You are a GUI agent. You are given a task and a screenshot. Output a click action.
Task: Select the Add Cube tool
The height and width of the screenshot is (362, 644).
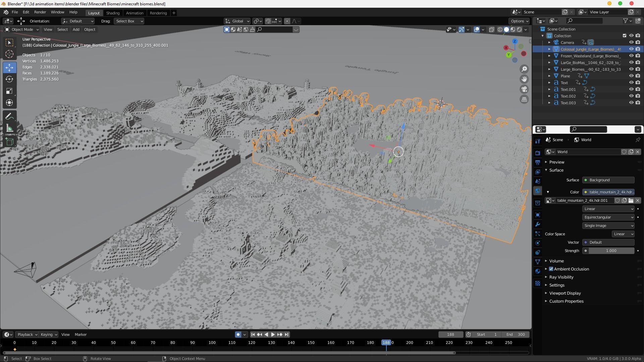[x=9, y=141]
